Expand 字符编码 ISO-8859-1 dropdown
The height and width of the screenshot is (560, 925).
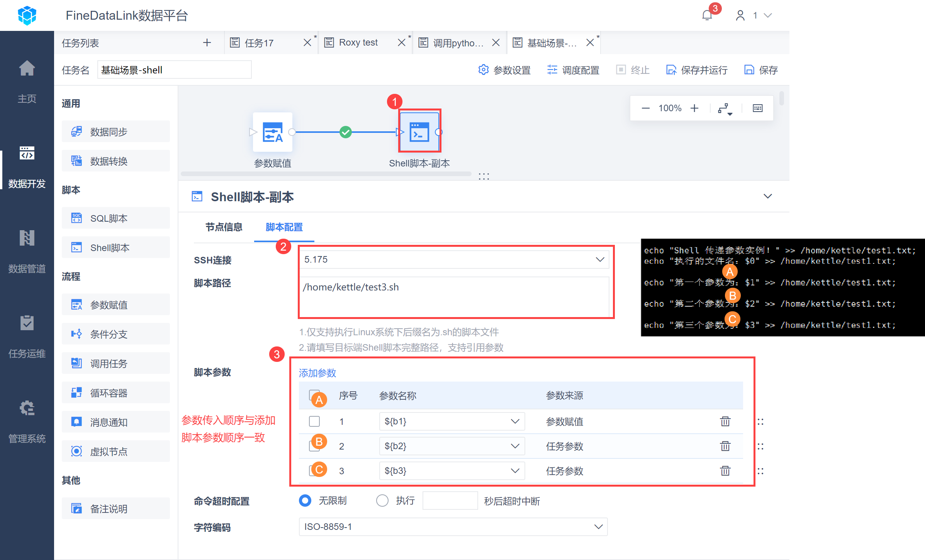tap(453, 527)
